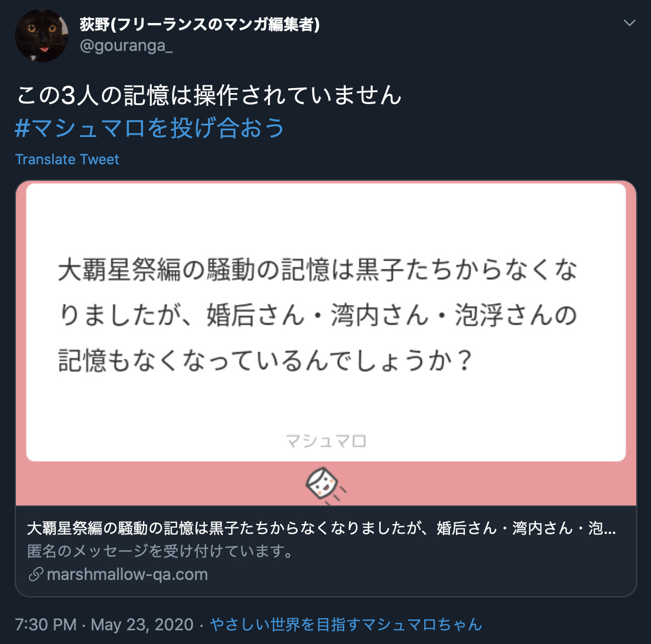Open the link card title 大覇星祭編の騒動
Viewport: 651px width, 644px height.
coord(321,528)
